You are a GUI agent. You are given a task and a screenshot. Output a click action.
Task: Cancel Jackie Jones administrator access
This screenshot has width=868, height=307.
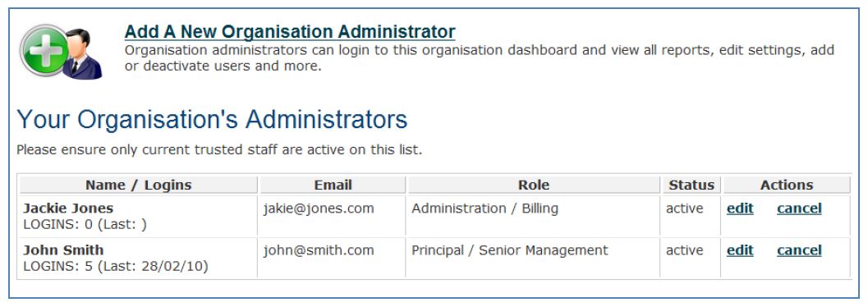(x=799, y=208)
